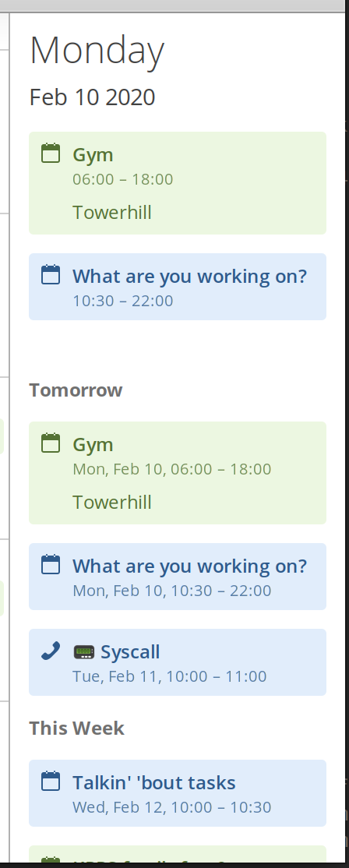Click the Tomorrow section heading

tap(76, 390)
